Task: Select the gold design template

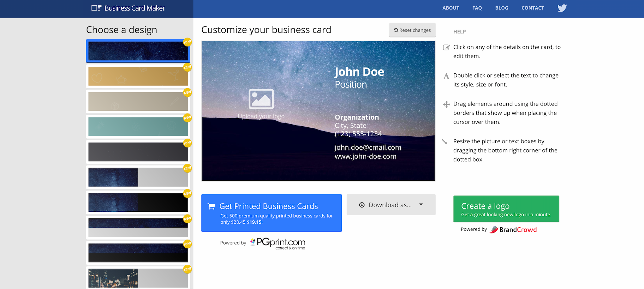Action: coord(138,76)
